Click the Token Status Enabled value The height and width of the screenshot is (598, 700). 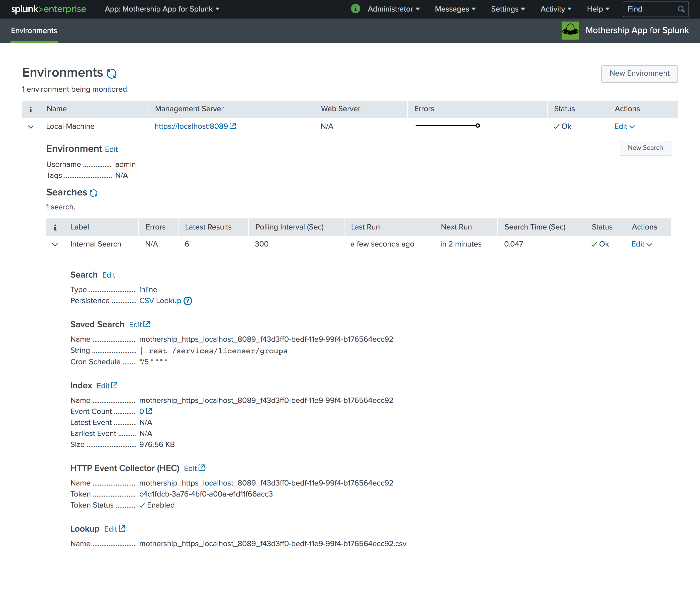[157, 505]
